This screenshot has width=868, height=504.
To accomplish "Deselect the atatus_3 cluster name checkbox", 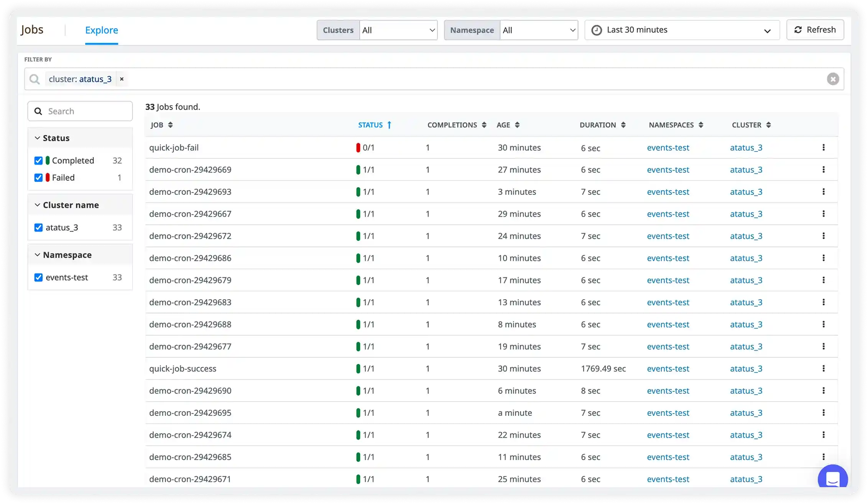I will click(38, 227).
